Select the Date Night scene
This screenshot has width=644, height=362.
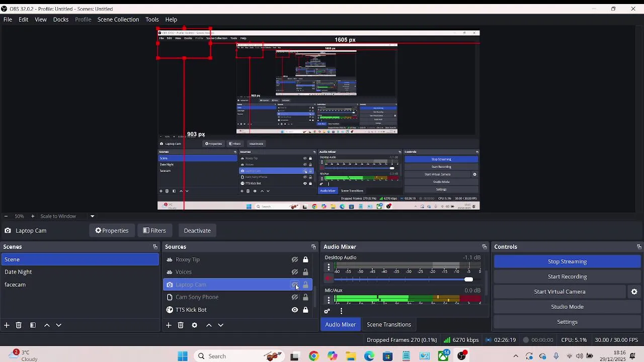(80, 272)
